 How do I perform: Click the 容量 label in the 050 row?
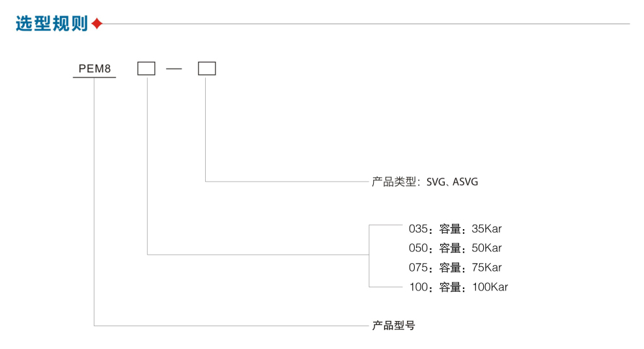click(x=450, y=249)
